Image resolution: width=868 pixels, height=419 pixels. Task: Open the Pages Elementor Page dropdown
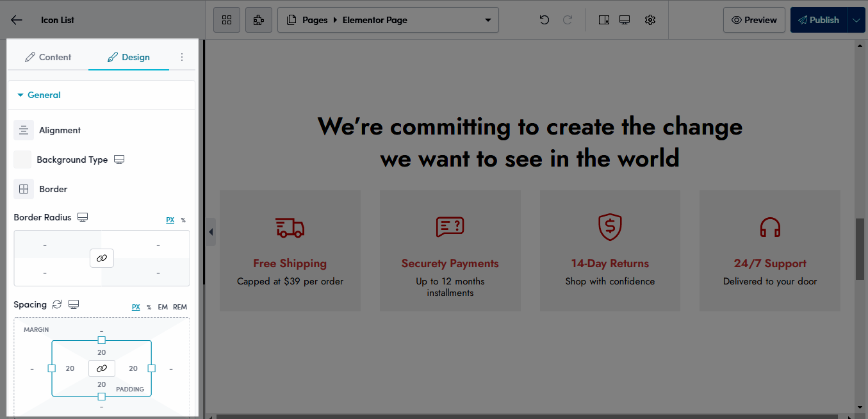point(388,20)
